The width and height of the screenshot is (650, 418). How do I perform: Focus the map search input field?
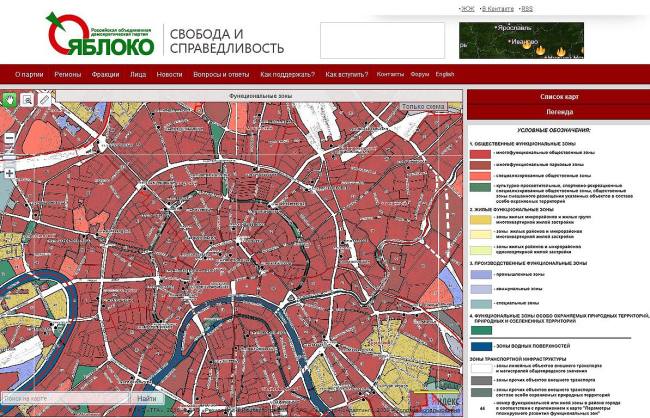pyautogui.click(x=63, y=399)
